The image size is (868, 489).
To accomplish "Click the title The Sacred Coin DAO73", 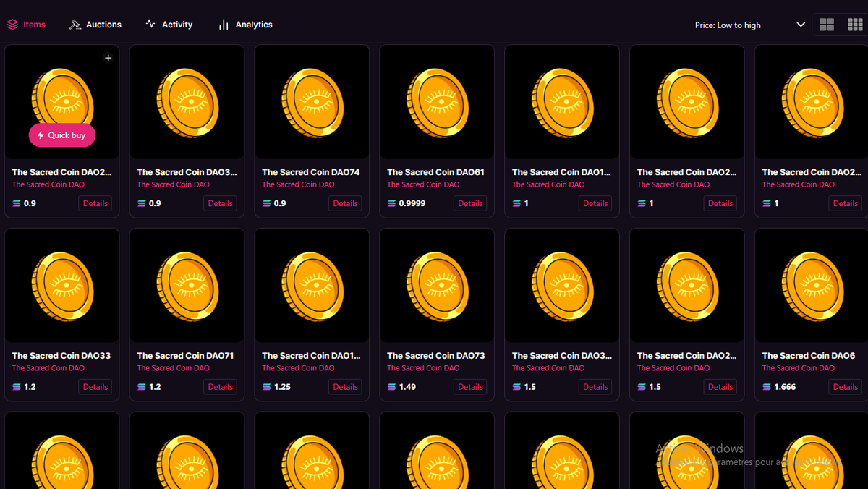I will [435, 356].
